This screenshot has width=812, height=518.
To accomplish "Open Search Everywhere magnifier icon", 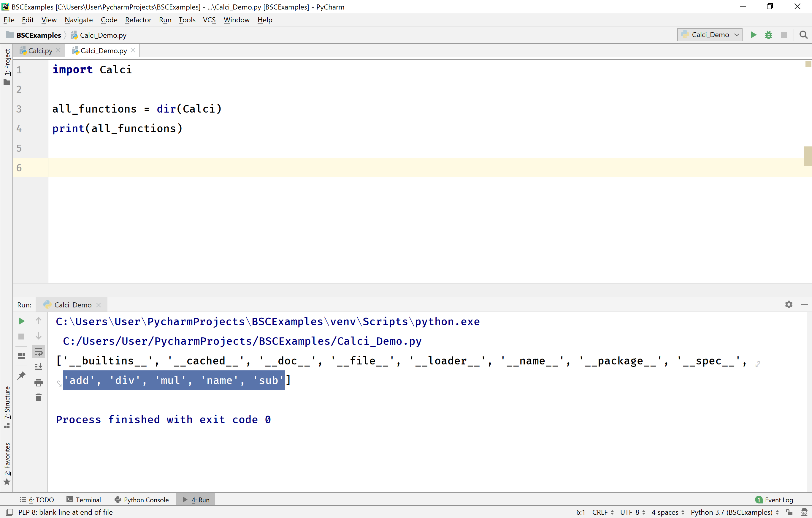I will (804, 35).
